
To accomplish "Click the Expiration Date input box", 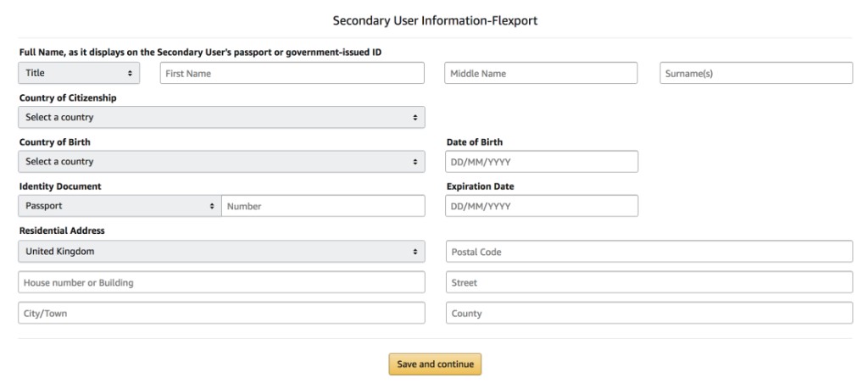I will pos(541,206).
